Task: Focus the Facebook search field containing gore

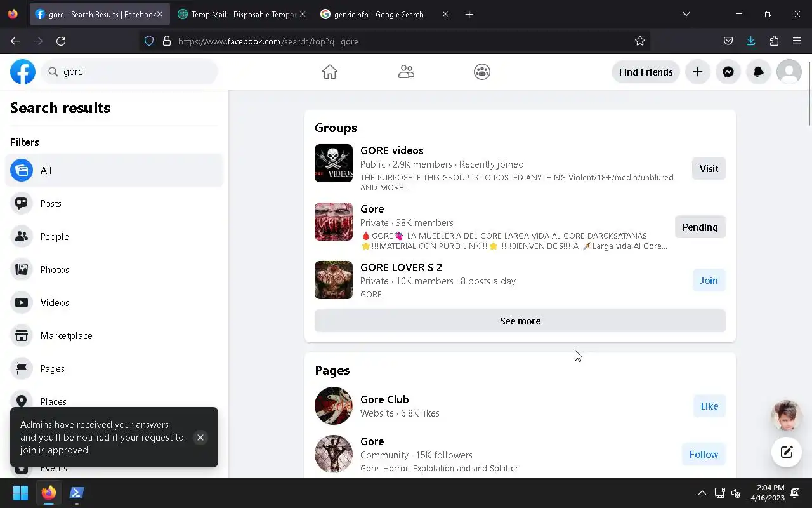Action: 129,72
